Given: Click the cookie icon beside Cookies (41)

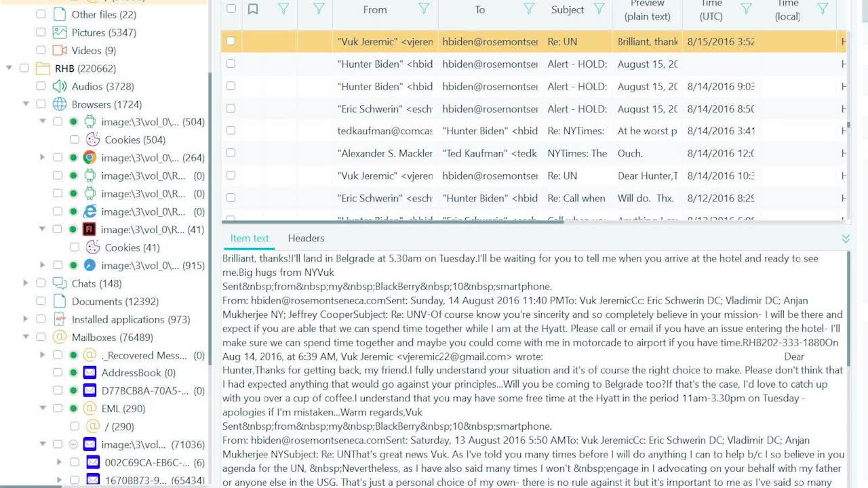Looking at the screenshot, I should click(x=93, y=247).
